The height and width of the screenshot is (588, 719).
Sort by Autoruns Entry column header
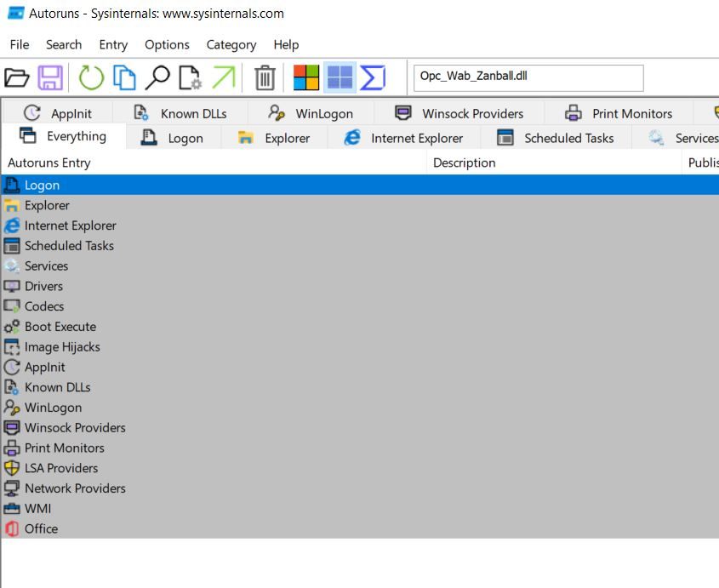pos(214,163)
